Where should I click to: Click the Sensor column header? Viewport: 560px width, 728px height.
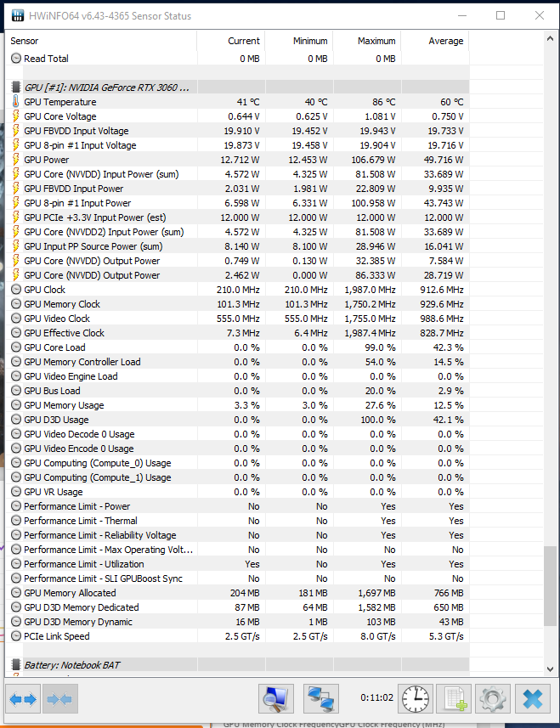pos(101,41)
